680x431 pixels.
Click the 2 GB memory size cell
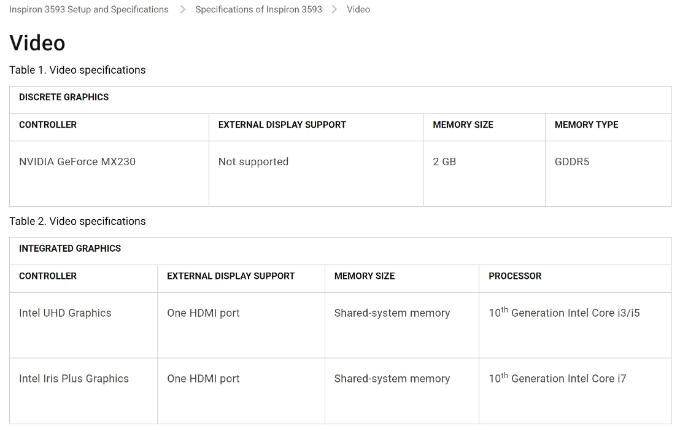[x=444, y=162]
